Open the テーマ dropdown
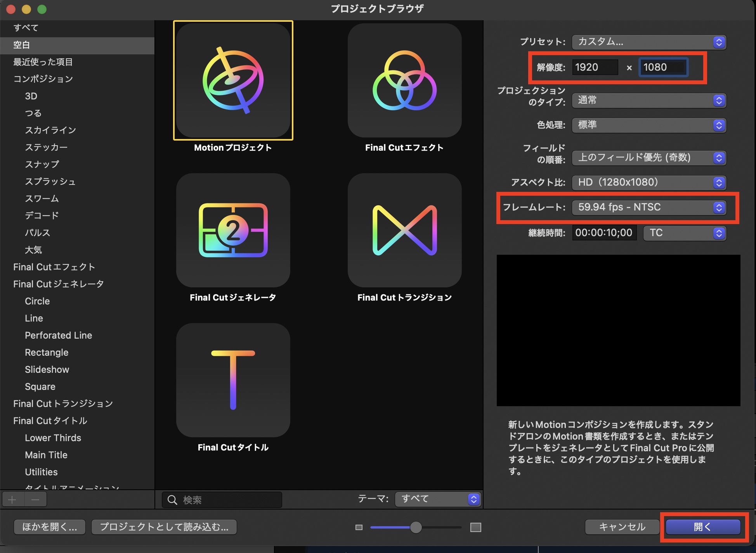 (x=437, y=499)
